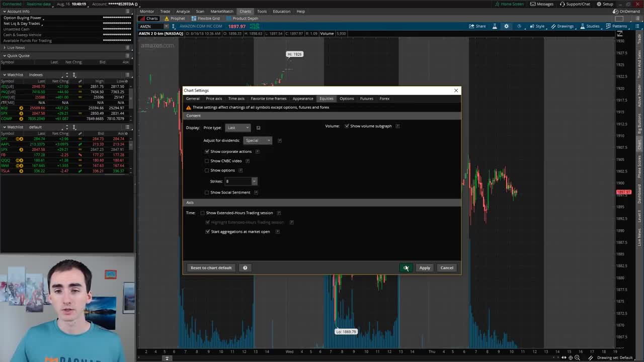Open Adjust for dividends dropdown
644x362 pixels.
pyautogui.click(x=258, y=140)
